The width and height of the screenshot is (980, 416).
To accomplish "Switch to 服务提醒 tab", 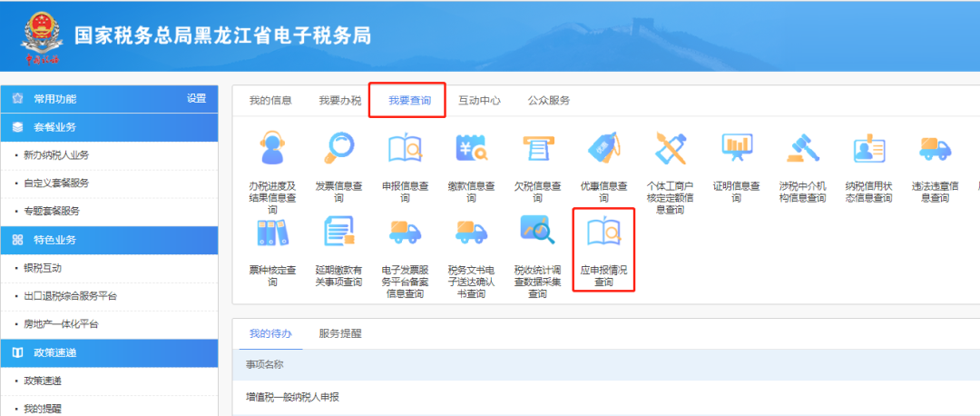I will (340, 333).
